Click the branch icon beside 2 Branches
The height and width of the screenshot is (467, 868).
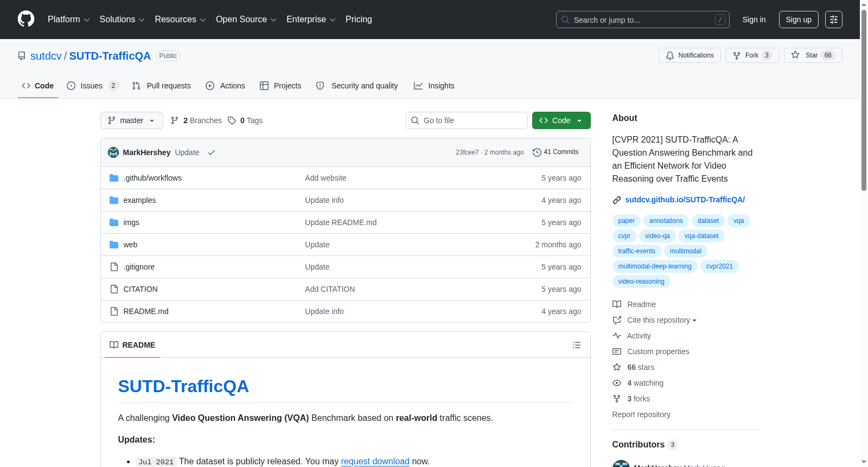pyautogui.click(x=175, y=120)
